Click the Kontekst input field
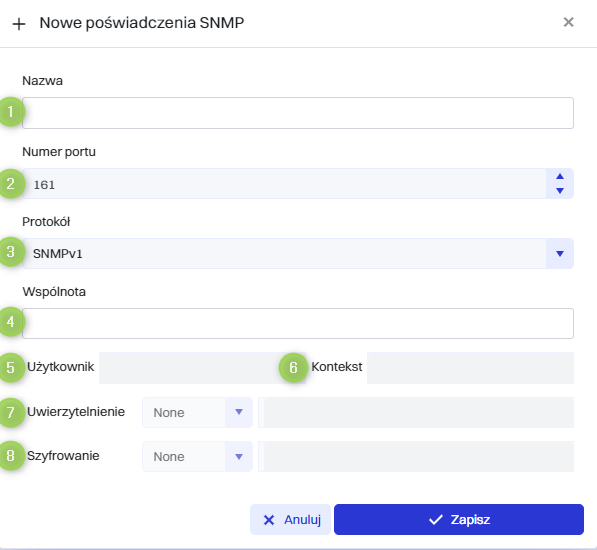 point(470,368)
